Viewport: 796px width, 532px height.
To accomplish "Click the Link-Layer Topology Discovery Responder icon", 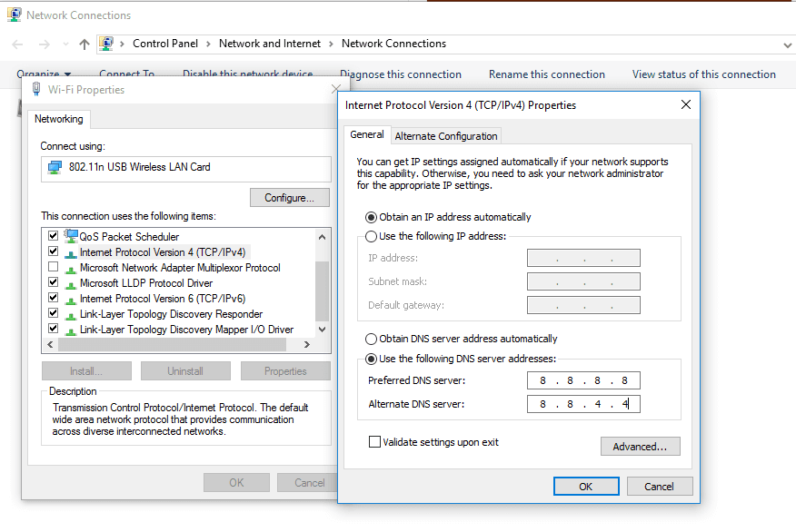I will point(70,313).
